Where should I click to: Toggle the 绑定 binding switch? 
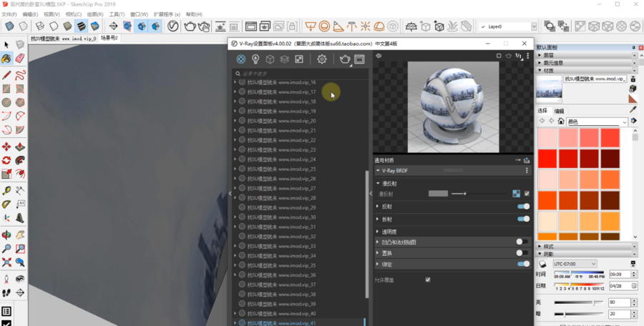pos(523,264)
